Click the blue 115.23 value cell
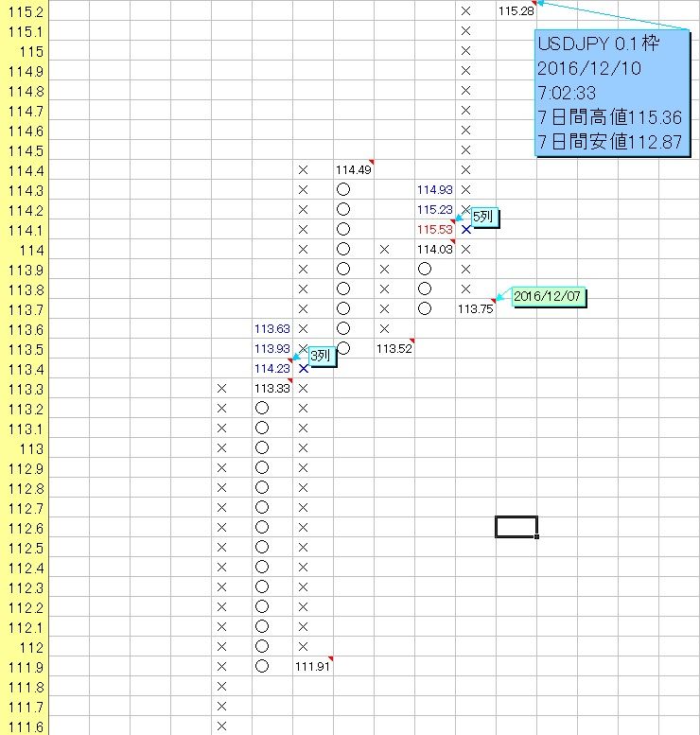The height and width of the screenshot is (735, 700). pyautogui.click(x=434, y=210)
